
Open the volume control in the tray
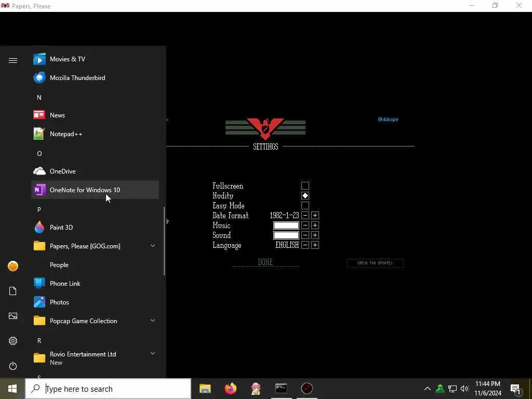464,389
